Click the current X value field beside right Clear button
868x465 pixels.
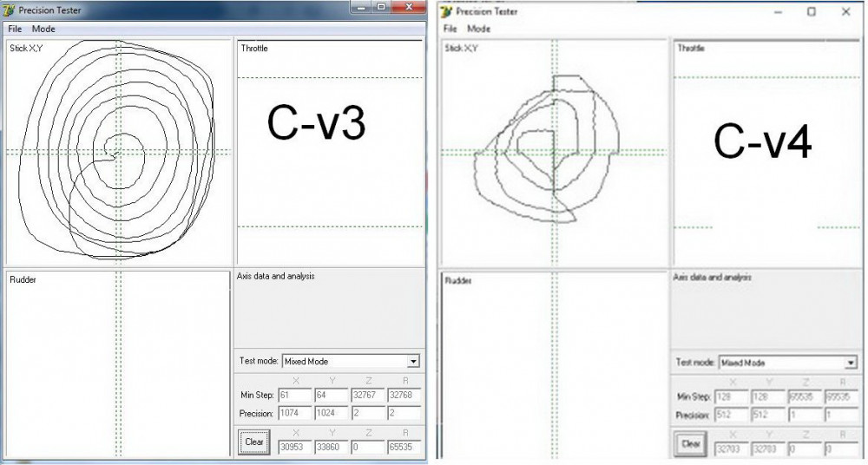[731, 449]
